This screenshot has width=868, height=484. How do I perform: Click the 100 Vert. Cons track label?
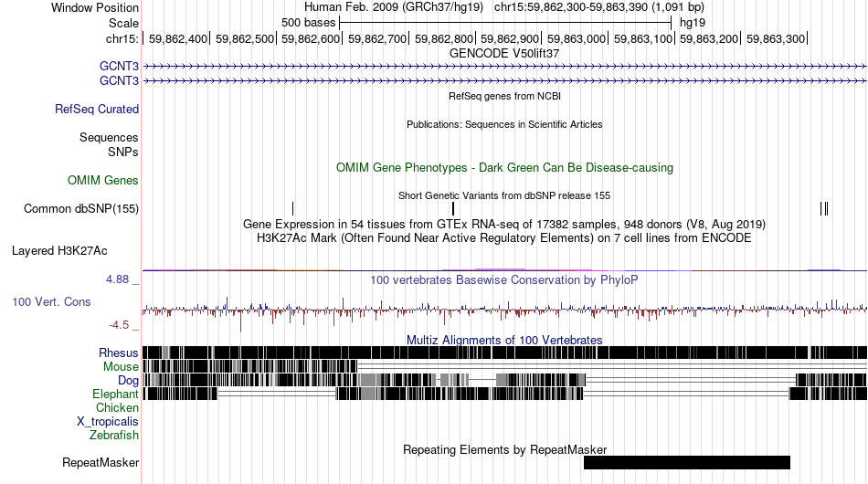click(x=51, y=301)
